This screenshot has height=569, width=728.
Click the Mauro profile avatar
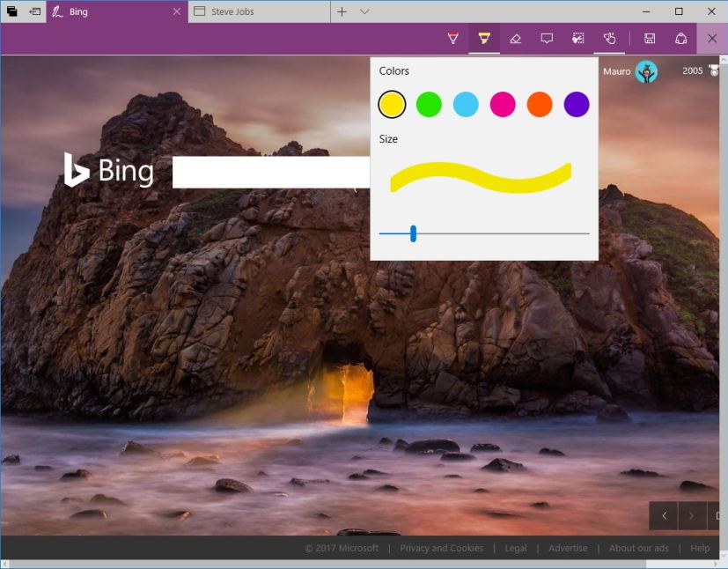click(647, 71)
